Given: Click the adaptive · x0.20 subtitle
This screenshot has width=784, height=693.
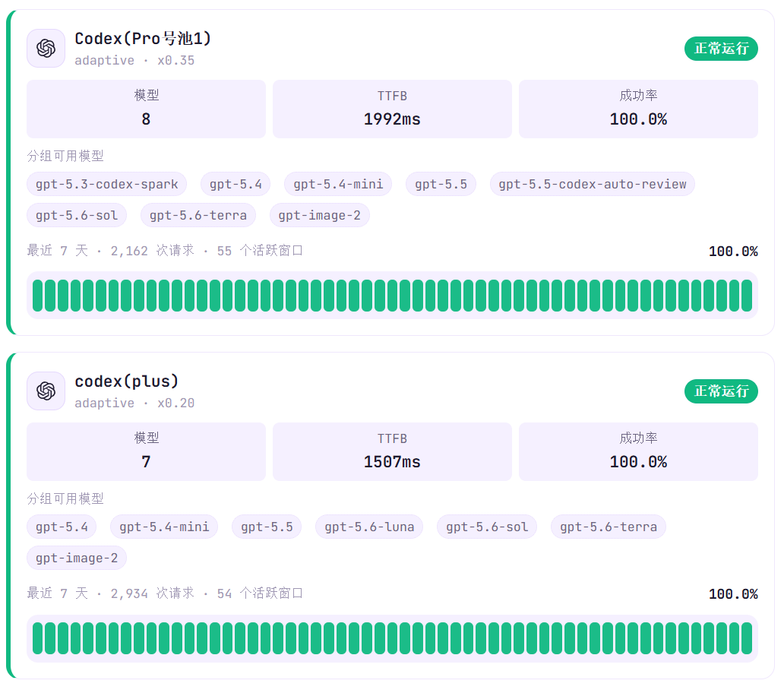Looking at the screenshot, I should 134,403.
